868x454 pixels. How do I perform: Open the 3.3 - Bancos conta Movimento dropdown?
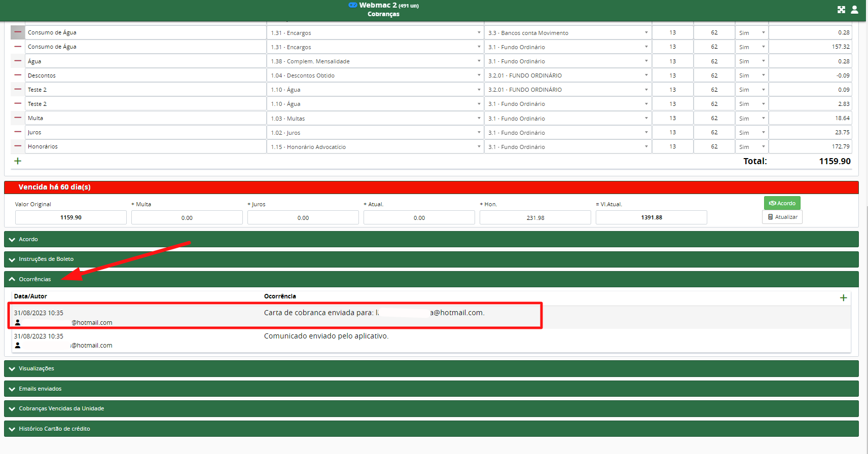[x=568, y=33]
